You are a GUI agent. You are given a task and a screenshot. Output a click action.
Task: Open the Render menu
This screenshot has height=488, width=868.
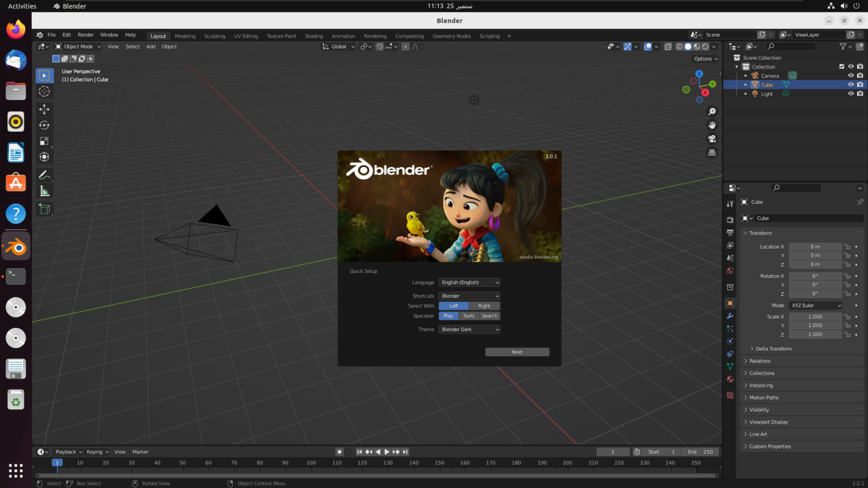pyautogui.click(x=85, y=35)
